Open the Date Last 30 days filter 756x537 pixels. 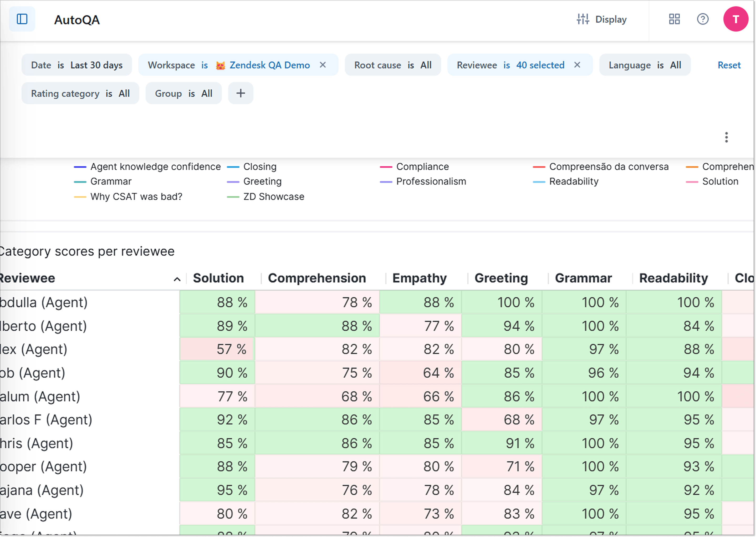77,65
